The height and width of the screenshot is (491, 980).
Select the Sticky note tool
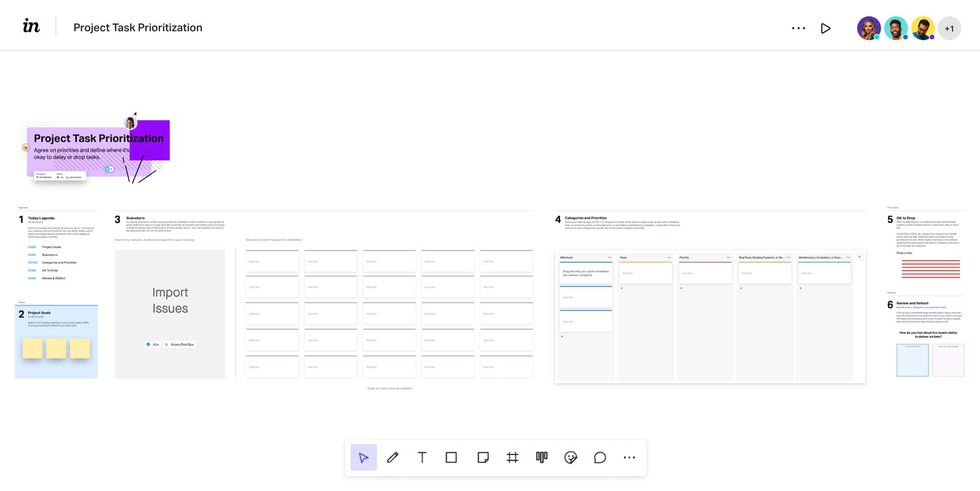pos(483,458)
